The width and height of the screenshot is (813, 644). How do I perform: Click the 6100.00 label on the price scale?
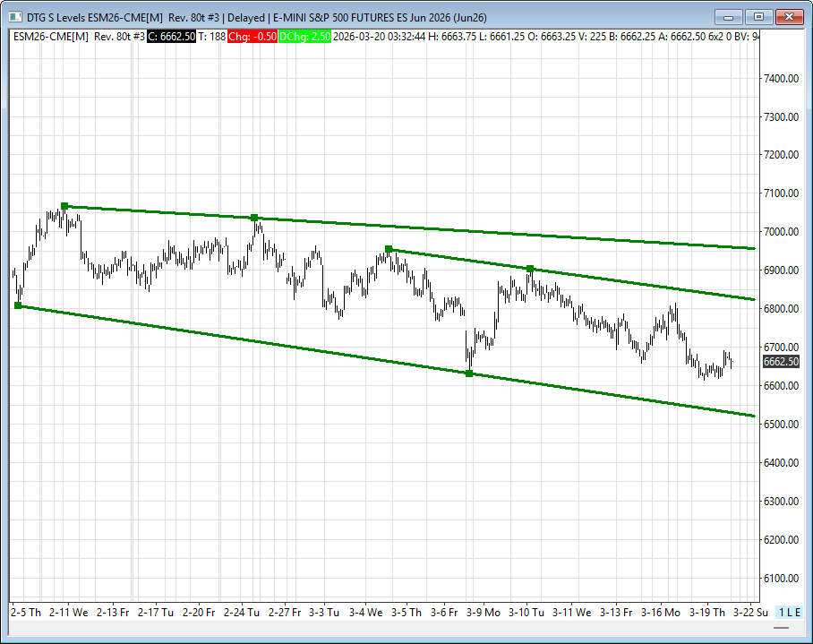[x=780, y=578]
